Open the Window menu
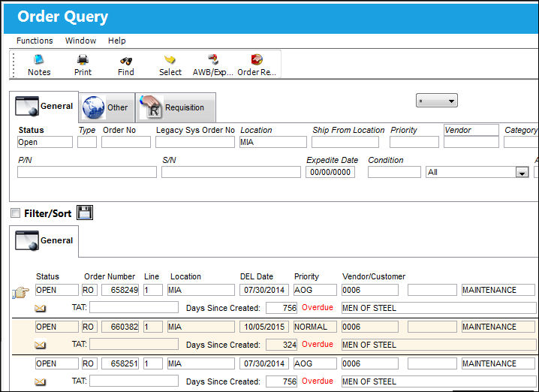The width and height of the screenshot is (539, 392). pos(81,41)
